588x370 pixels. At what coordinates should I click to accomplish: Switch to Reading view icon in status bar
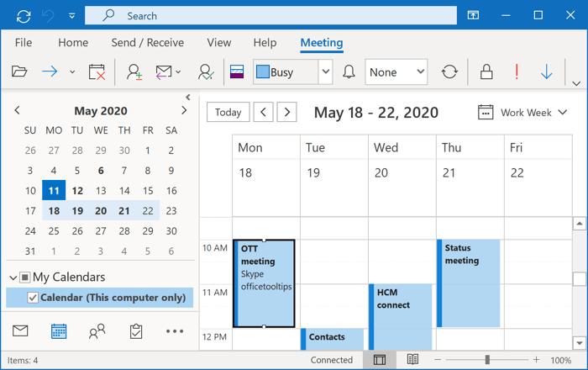pos(412,360)
